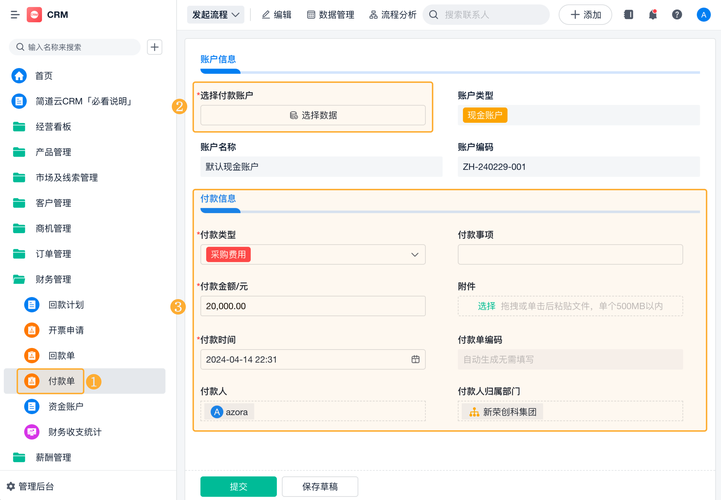This screenshot has height=500, width=721.
Task: Click the 新荣创科集团 department chip
Action: coord(503,412)
